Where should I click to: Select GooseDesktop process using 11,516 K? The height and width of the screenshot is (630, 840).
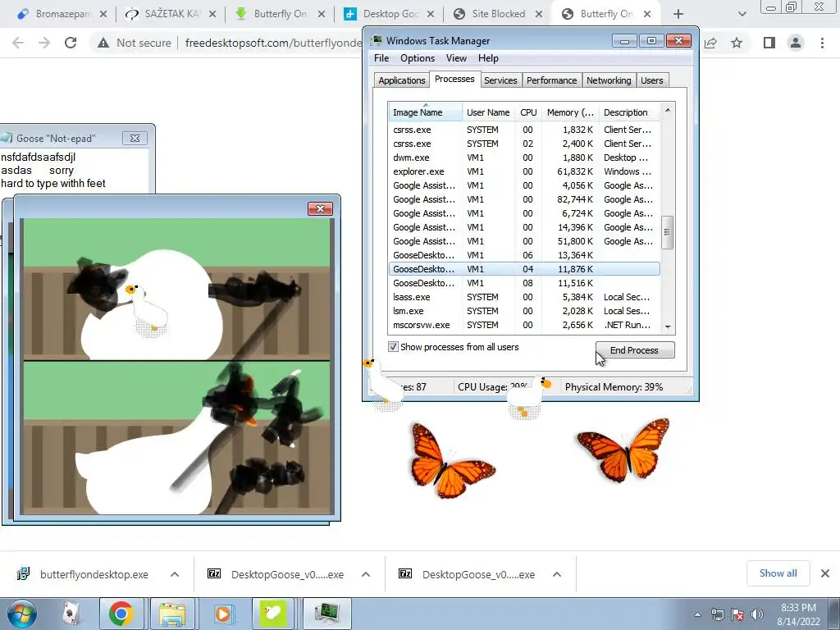(x=524, y=283)
